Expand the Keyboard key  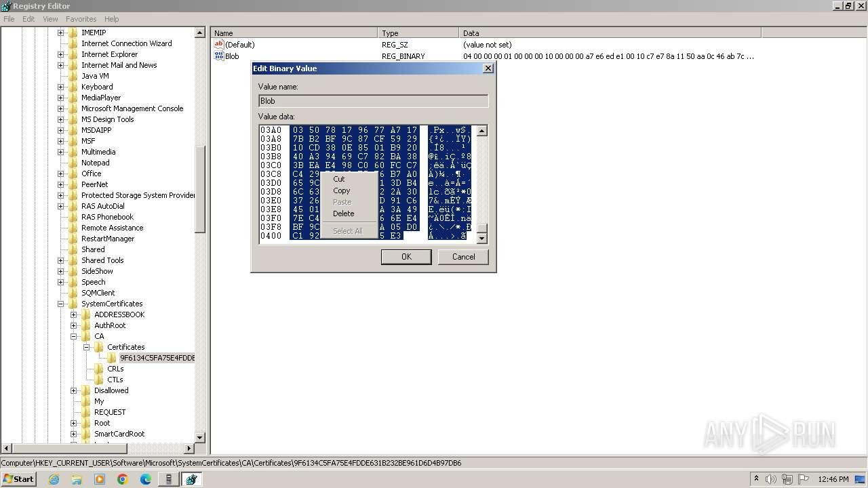point(60,87)
